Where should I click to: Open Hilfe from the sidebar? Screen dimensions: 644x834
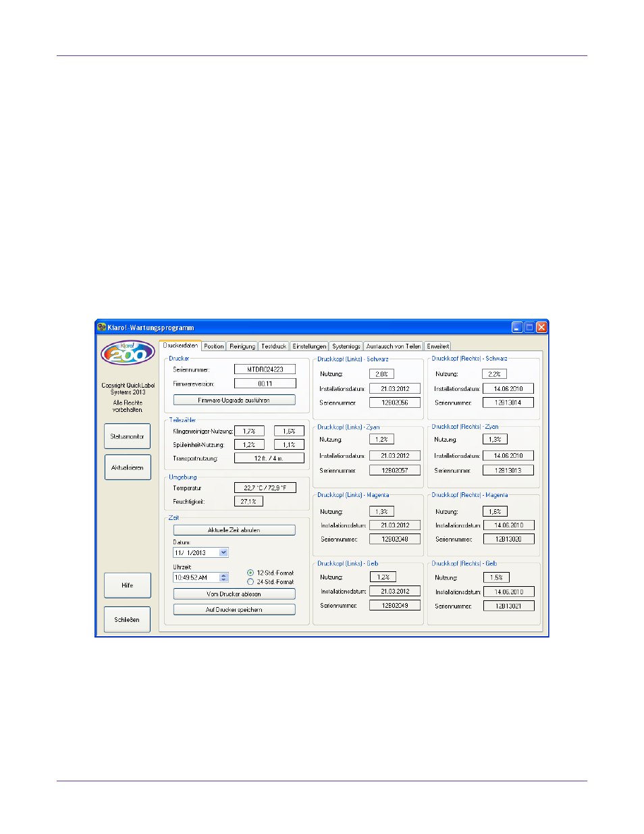coord(128,585)
